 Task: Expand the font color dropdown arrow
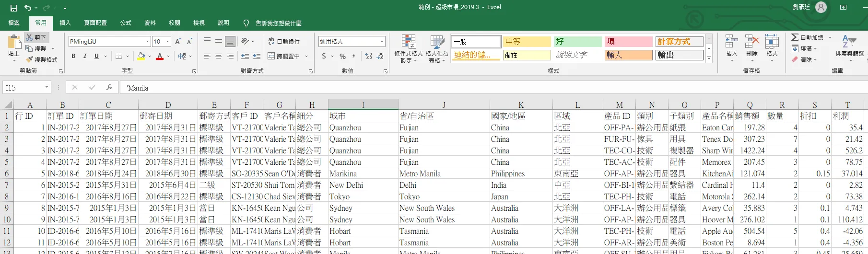(168, 56)
